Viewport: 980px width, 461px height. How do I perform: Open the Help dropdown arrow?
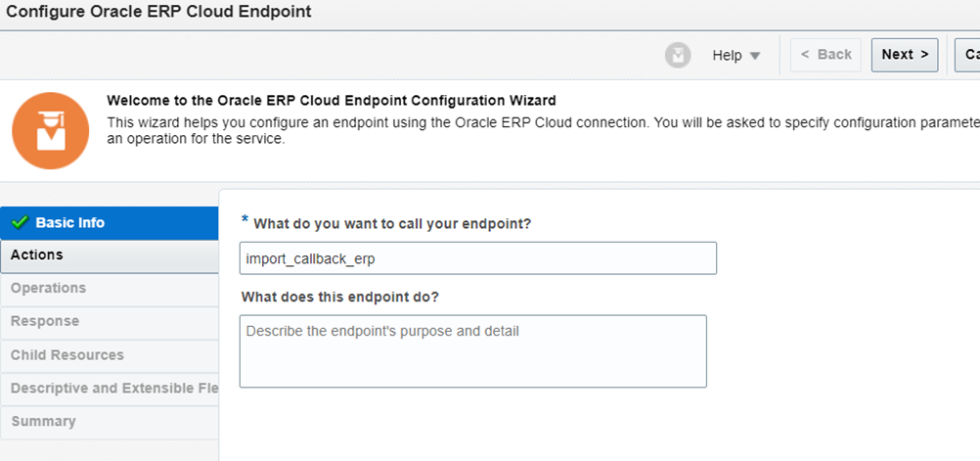coord(755,56)
